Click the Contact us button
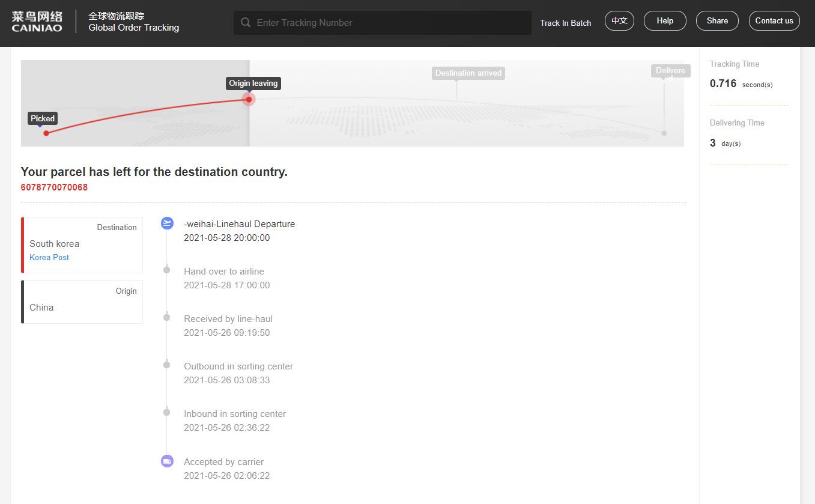This screenshot has width=815, height=504. [774, 20]
